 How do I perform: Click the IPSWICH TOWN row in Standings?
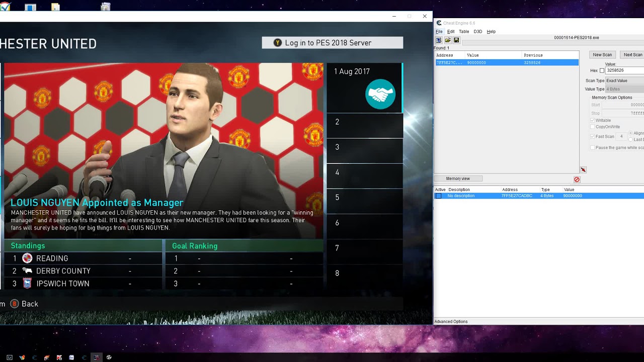[x=83, y=284]
